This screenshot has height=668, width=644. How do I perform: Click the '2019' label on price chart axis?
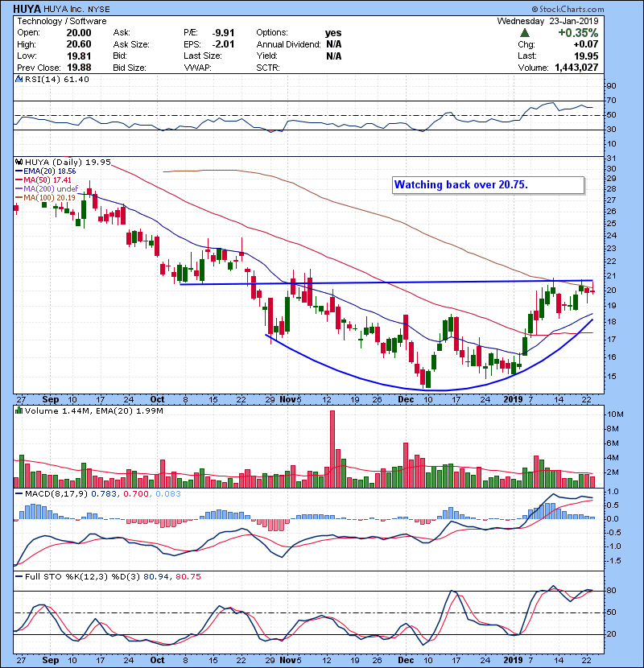pyautogui.click(x=513, y=400)
